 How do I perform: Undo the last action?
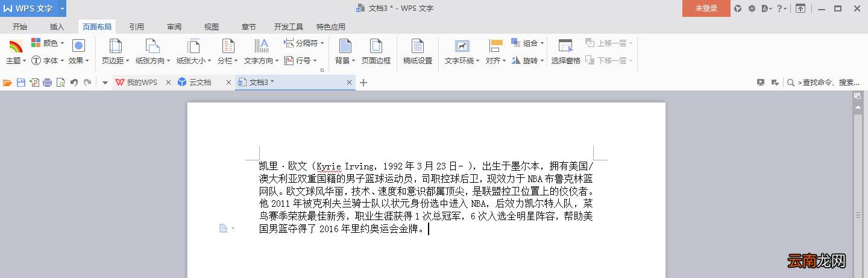[x=74, y=83]
